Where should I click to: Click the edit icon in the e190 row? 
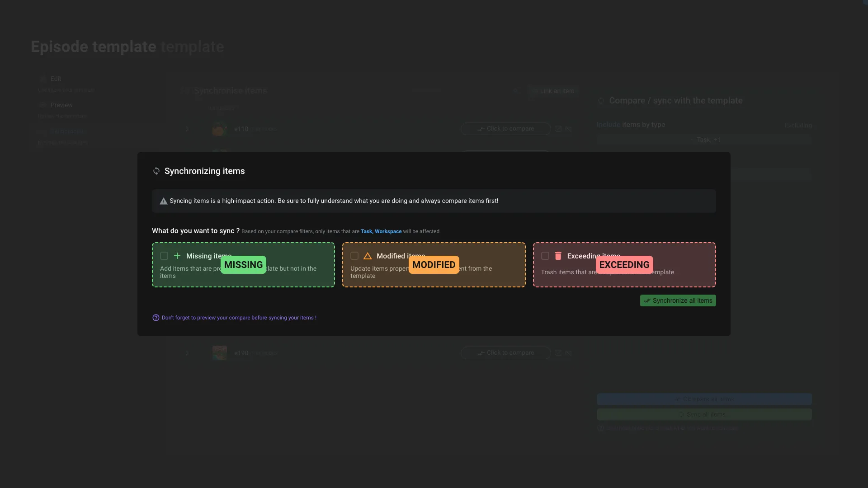click(x=558, y=353)
